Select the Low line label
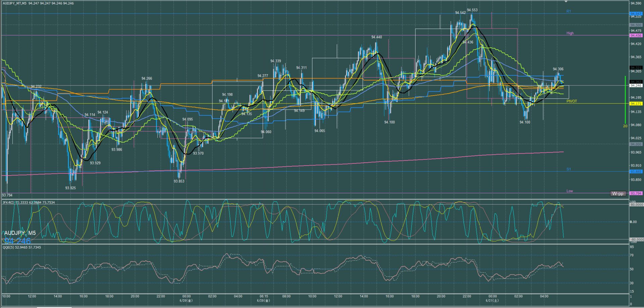The height and width of the screenshot is (308, 644). [x=569, y=191]
